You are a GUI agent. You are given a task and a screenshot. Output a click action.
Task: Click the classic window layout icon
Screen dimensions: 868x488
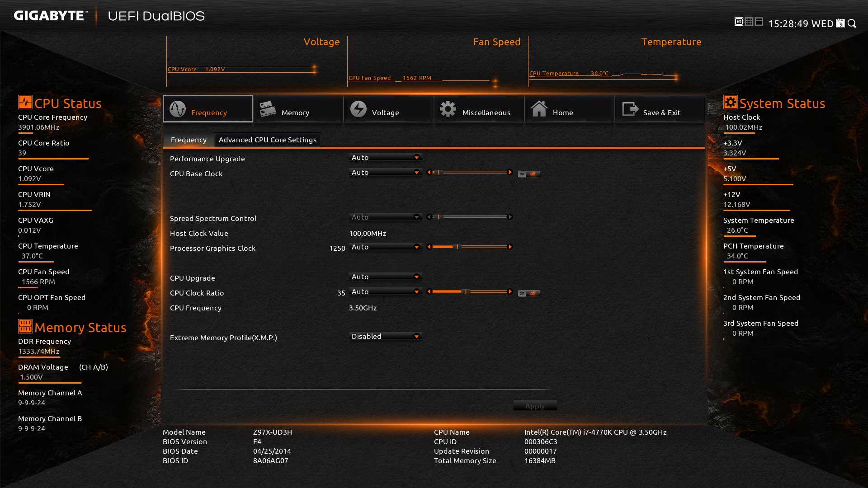click(759, 22)
